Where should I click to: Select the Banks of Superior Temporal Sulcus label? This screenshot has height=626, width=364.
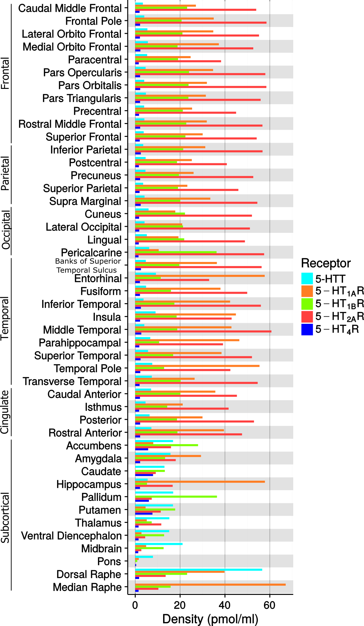click(87, 266)
